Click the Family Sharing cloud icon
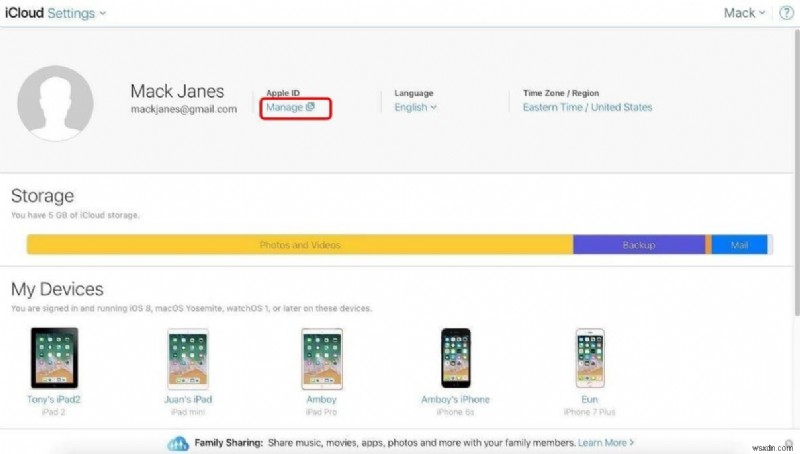 pyautogui.click(x=179, y=443)
